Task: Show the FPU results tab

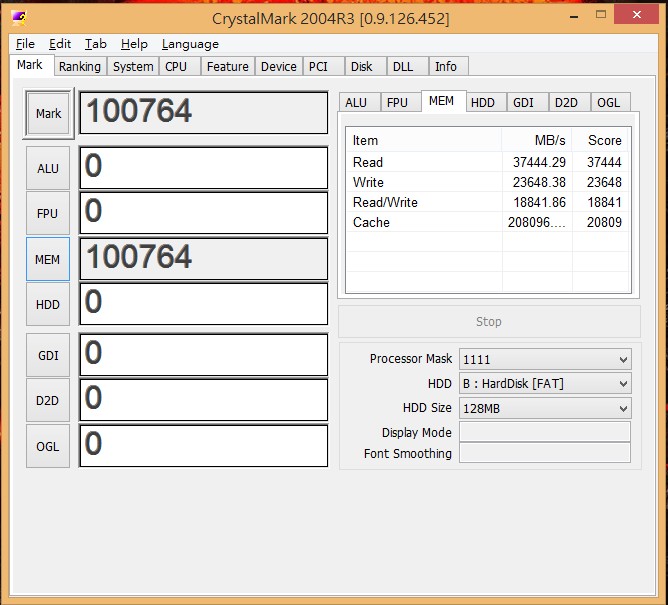Action: pyautogui.click(x=400, y=103)
